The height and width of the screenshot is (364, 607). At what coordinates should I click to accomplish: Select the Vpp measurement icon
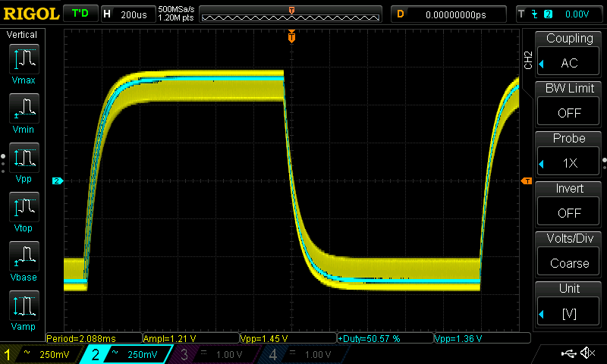pos(24,158)
